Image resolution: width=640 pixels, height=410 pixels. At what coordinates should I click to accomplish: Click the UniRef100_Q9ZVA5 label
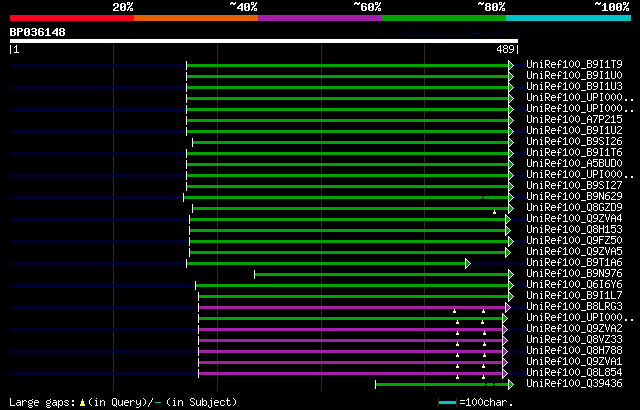pyautogui.click(x=574, y=252)
